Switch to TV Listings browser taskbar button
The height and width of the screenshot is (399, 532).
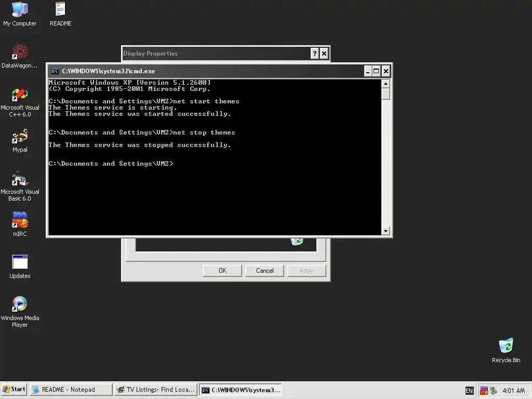tap(156, 390)
